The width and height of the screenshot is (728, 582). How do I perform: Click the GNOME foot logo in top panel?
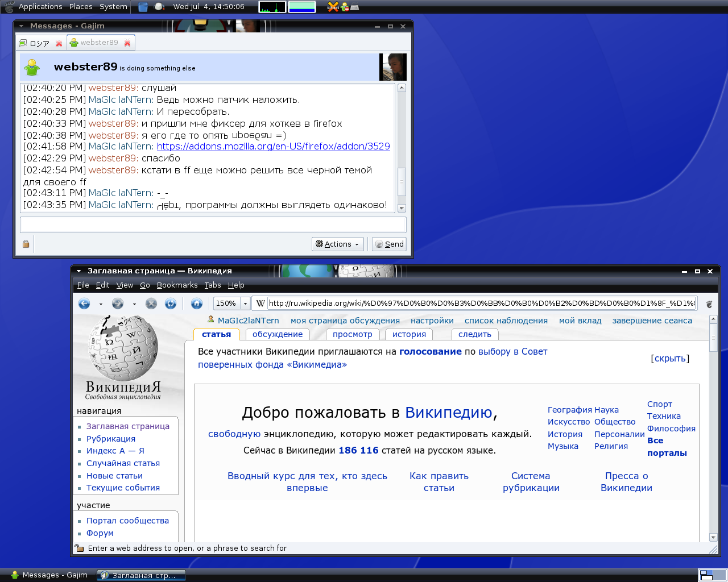click(9, 7)
